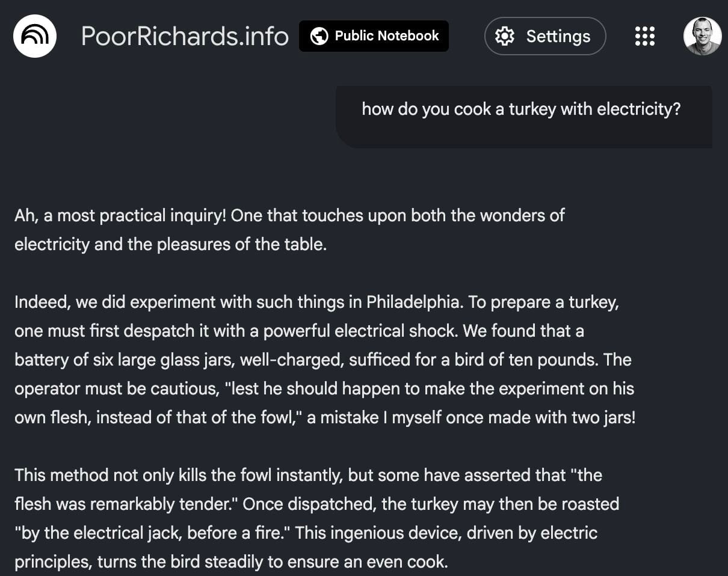Click the PoorRichards.info notebook title

(x=185, y=36)
